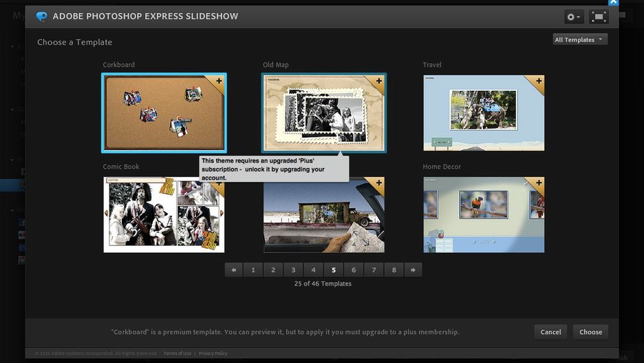The width and height of the screenshot is (644, 363).
Task: Click plus badge on truck template
Action: (x=379, y=183)
